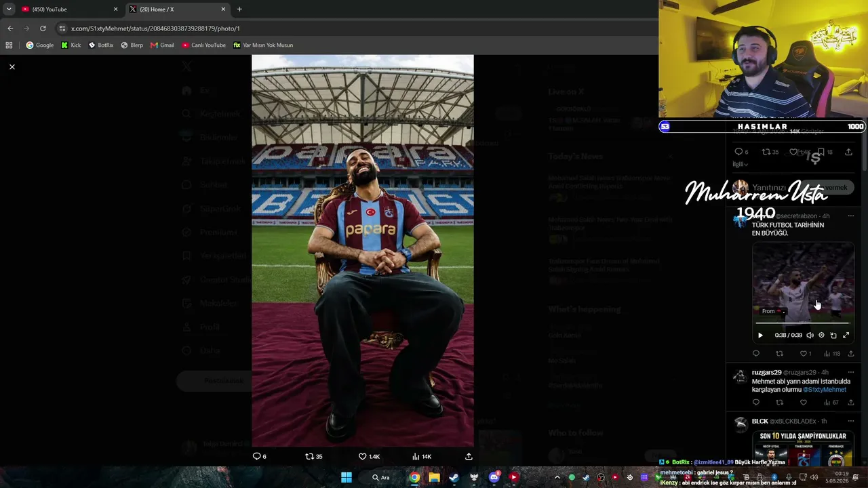Open Steam from the taskbar
The width and height of the screenshot is (868, 488).
tap(454, 477)
